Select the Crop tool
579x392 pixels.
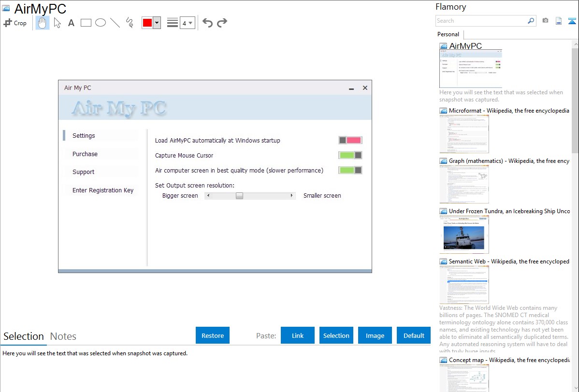coord(15,23)
